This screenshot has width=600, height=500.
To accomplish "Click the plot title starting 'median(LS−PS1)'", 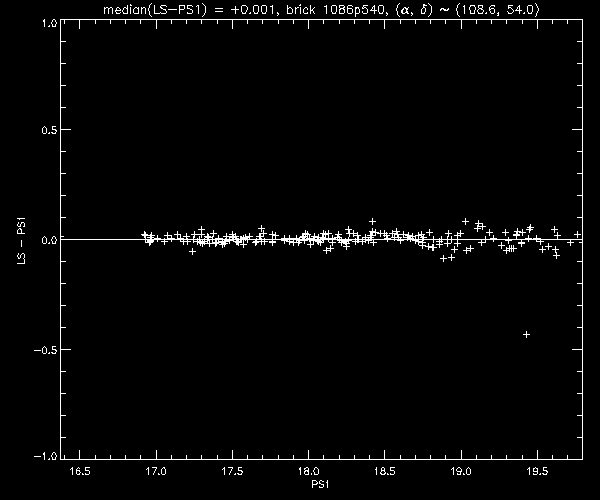I will pos(321,10).
